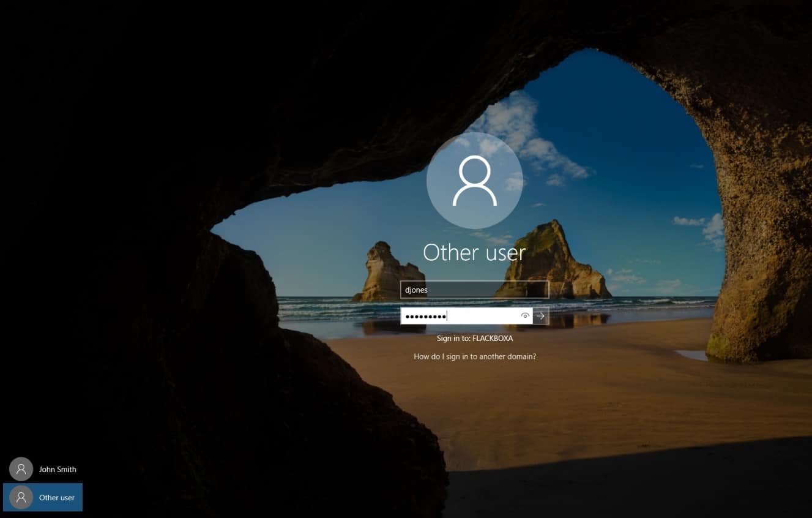Click the typed djones text

(416, 290)
